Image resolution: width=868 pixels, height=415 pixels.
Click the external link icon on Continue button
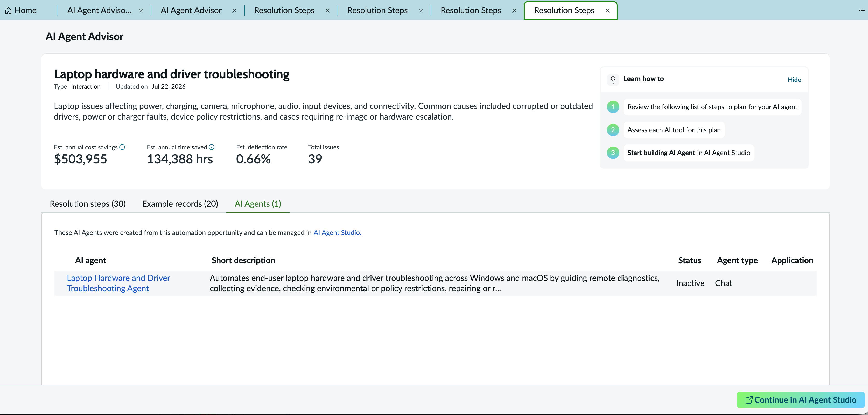click(x=749, y=400)
